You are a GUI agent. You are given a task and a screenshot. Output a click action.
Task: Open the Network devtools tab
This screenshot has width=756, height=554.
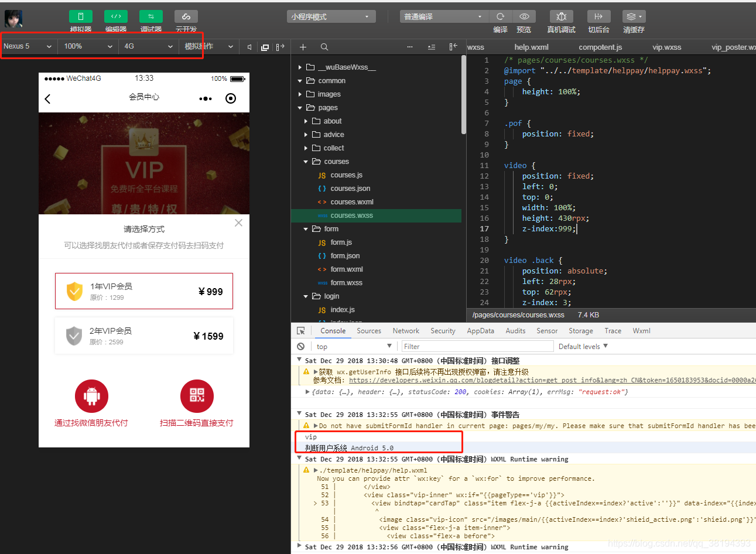[x=406, y=331]
